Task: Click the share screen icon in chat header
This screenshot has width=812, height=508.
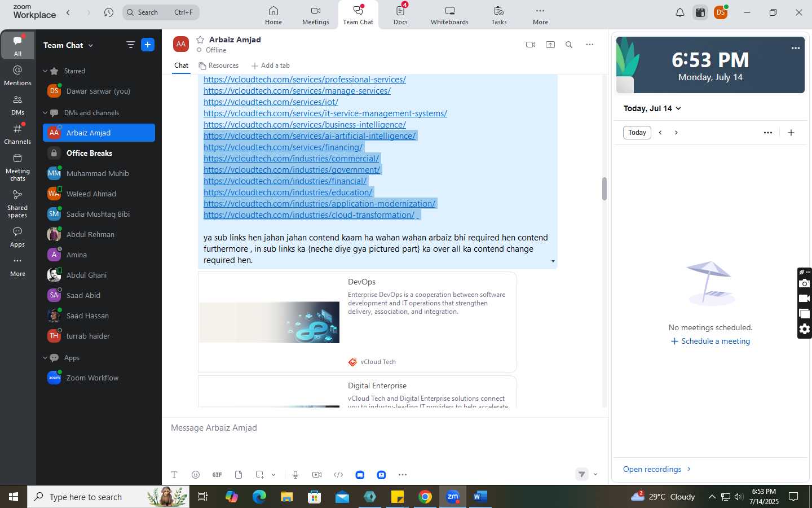Action: (x=550, y=45)
